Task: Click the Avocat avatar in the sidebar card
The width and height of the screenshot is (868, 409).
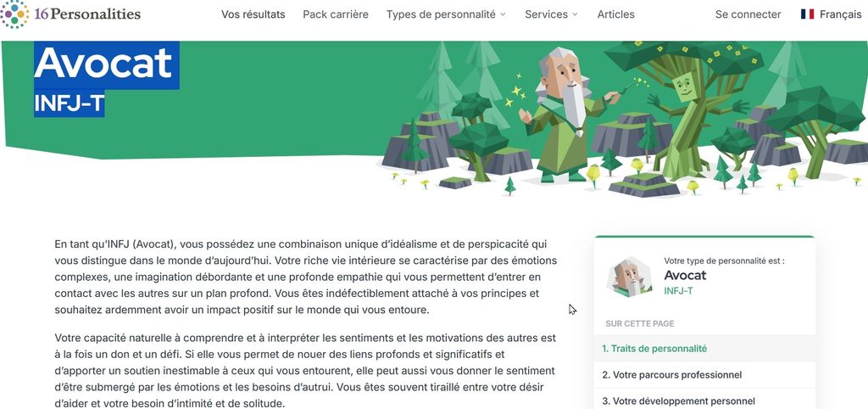Action: pyautogui.click(x=629, y=277)
